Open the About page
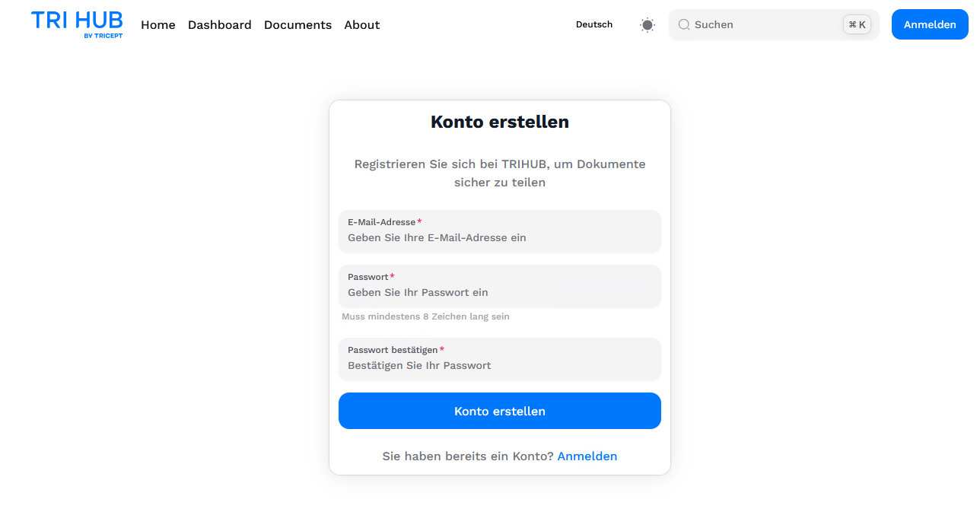 point(362,24)
